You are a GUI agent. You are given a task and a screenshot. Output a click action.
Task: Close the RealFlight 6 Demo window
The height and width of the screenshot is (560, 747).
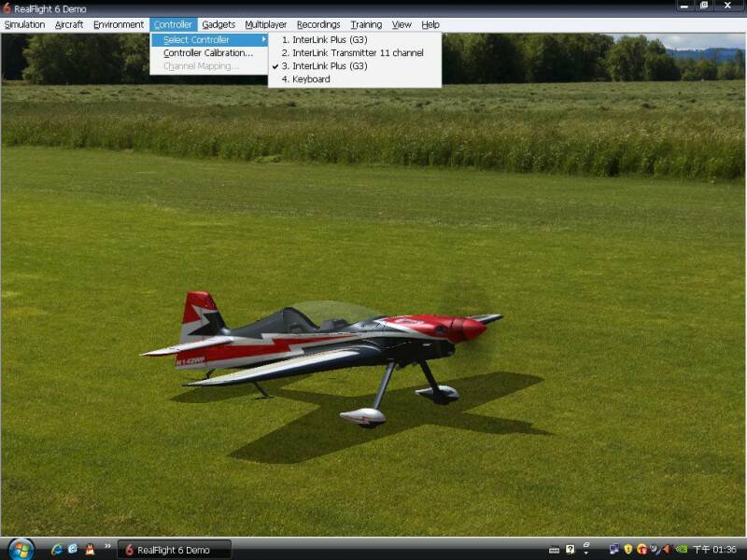coord(727,6)
